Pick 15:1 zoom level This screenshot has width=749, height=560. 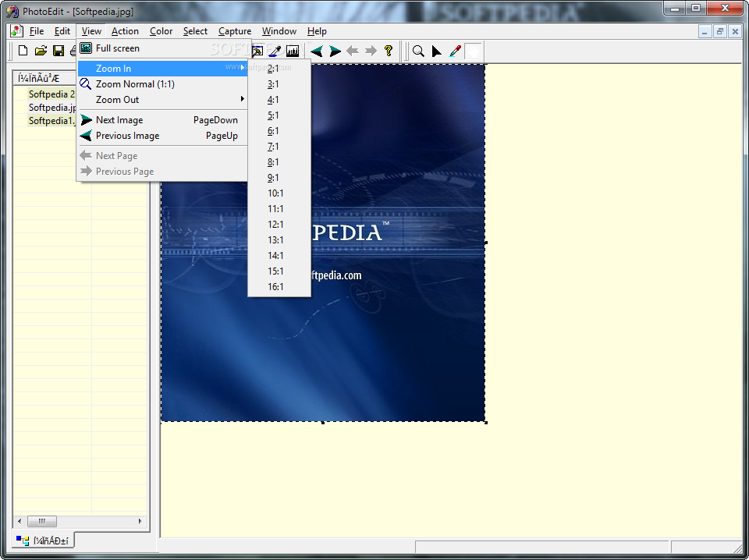click(x=279, y=271)
